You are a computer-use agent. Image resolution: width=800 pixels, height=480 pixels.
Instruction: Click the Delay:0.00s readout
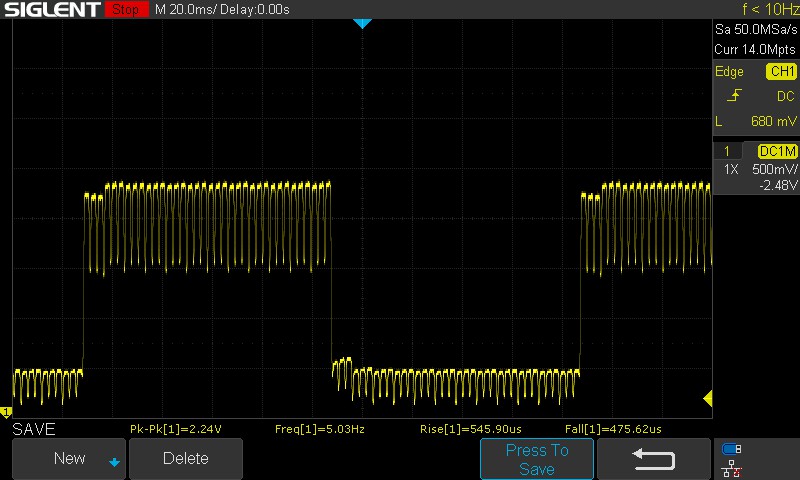coord(255,10)
